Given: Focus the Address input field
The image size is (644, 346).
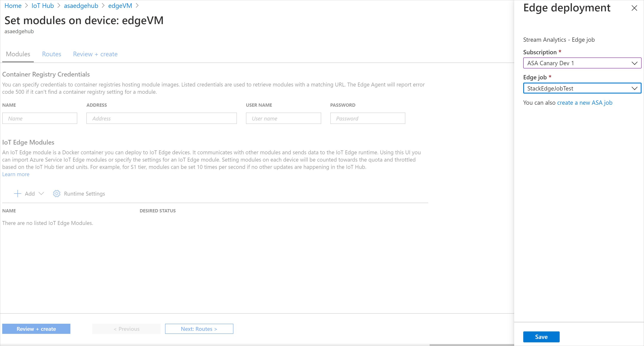Looking at the screenshot, I should click(x=161, y=118).
